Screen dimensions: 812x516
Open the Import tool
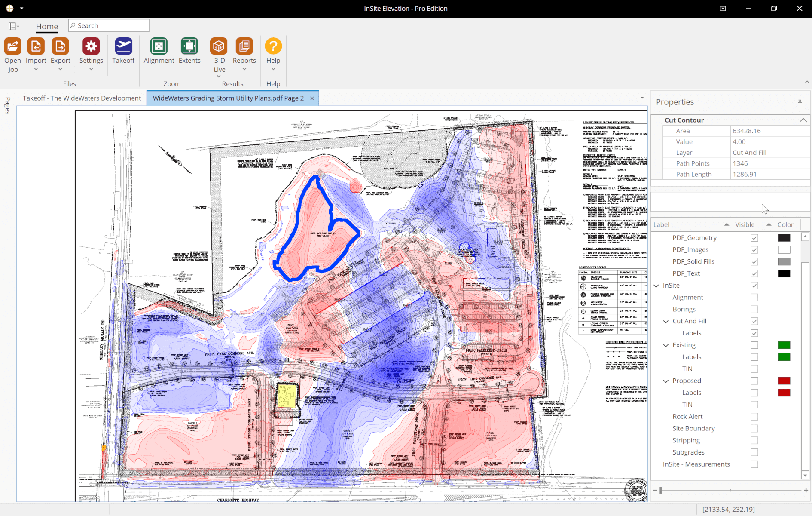(36, 52)
